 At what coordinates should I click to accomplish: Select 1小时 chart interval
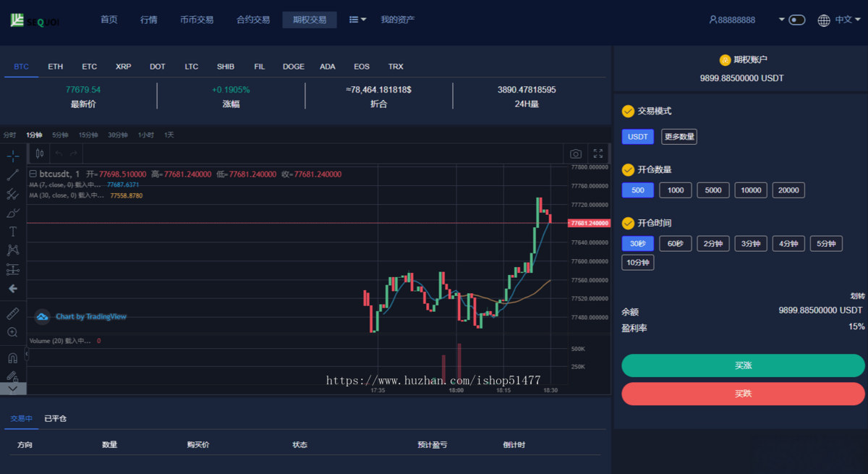(x=146, y=135)
